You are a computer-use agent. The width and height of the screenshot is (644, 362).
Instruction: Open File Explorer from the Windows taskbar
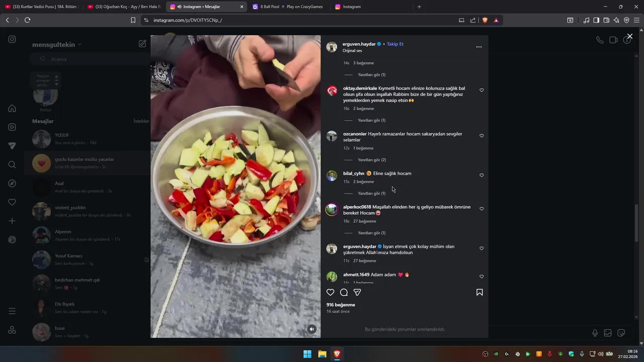[322, 354]
